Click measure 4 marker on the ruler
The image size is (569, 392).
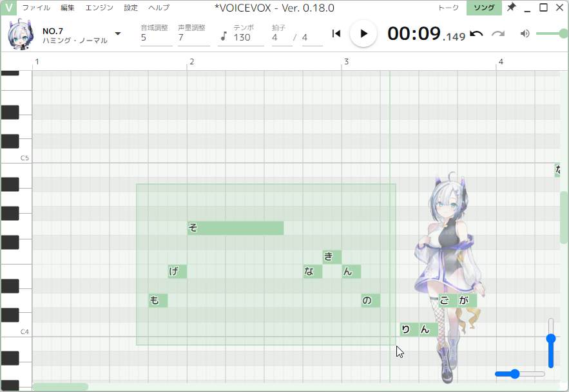pyautogui.click(x=501, y=62)
